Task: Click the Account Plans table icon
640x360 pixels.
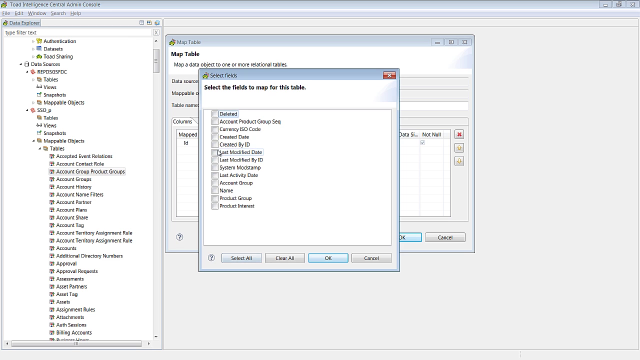Action: click(52, 210)
